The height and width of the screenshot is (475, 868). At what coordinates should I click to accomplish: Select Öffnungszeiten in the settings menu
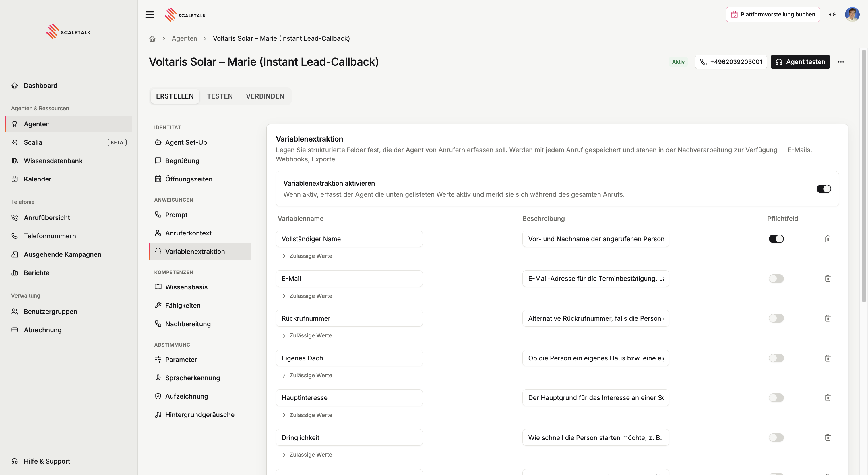click(x=200, y=179)
